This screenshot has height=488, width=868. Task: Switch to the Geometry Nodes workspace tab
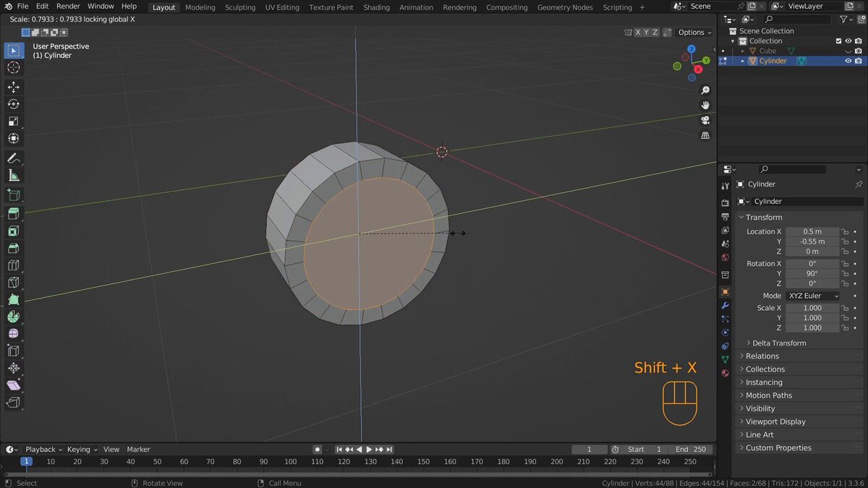(x=565, y=7)
